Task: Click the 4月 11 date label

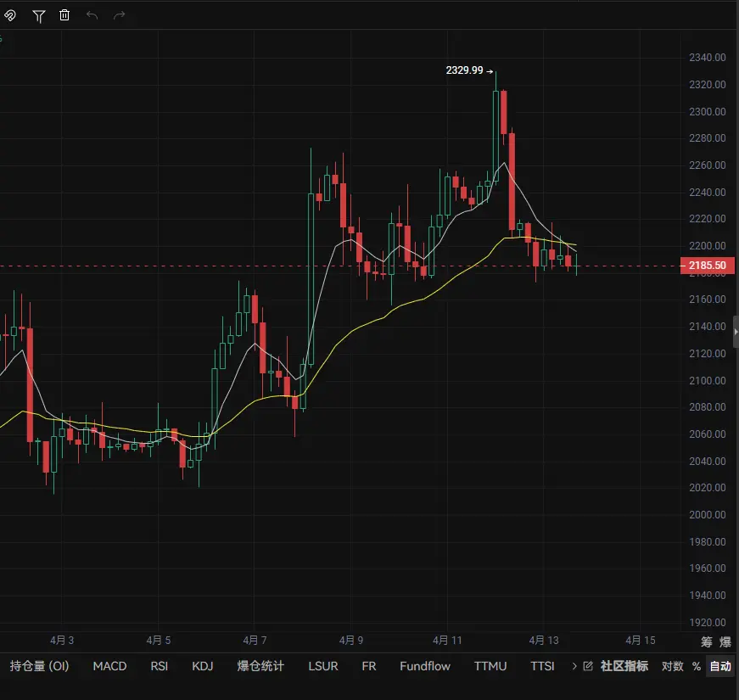Action: pos(447,640)
